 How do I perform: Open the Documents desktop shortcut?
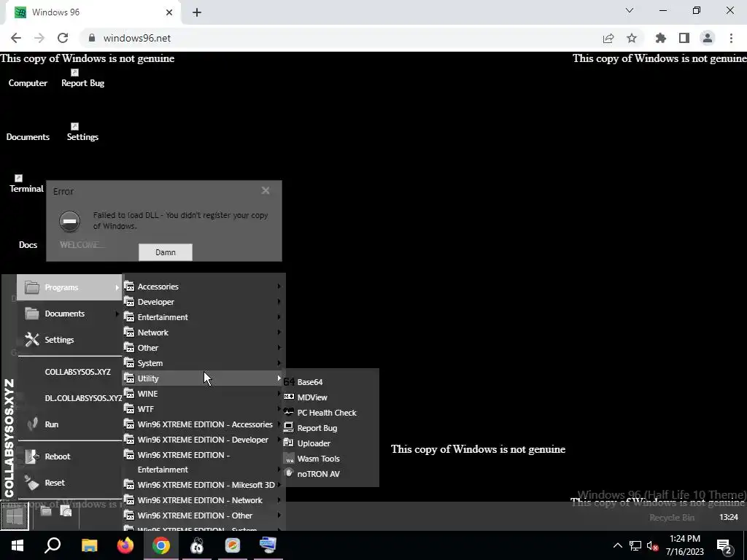[x=28, y=136]
